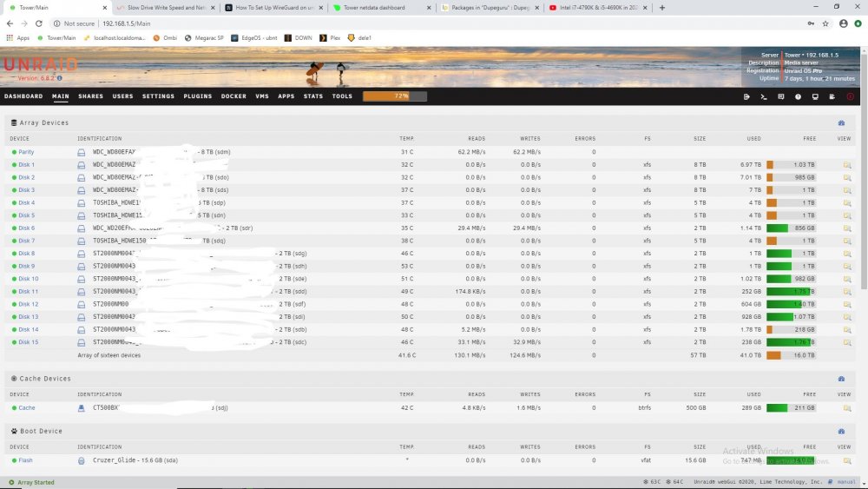868x489 pixels.
Task: Click the Not secure site info indicator
Action: (x=74, y=23)
